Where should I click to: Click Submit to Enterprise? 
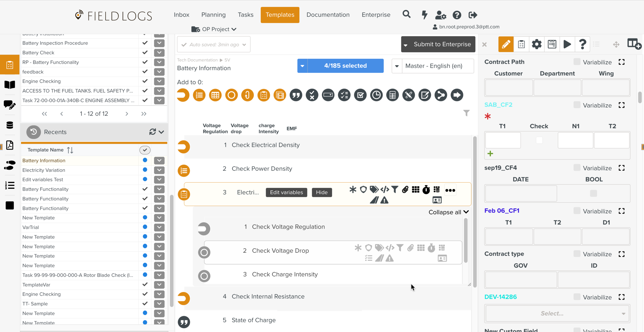click(x=442, y=44)
